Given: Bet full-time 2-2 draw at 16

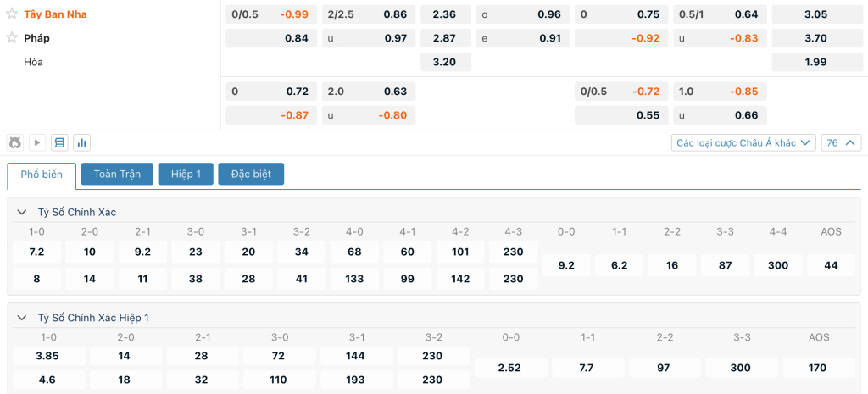Looking at the screenshot, I should 672,265.
